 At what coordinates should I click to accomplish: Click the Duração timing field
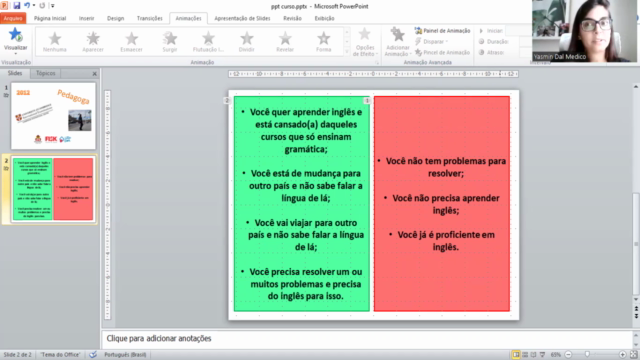point(526,42)
